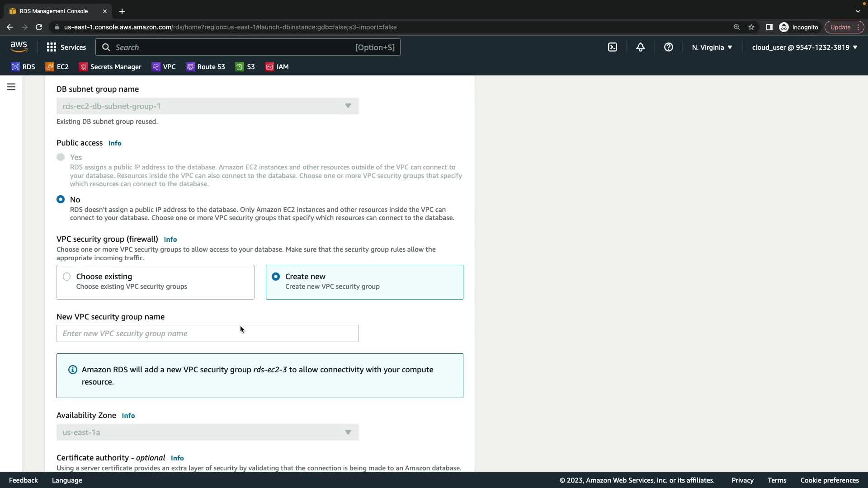Image resolution: width=868 pixels, height=488 pixels.
Task: Open the cloud_user account dropdown
Action: tap(804, 47)
